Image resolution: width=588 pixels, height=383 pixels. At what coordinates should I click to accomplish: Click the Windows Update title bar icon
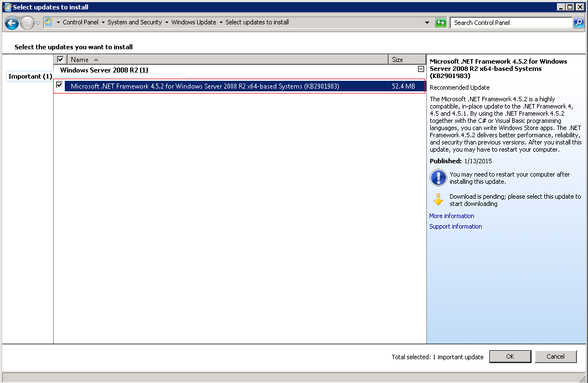point(7,7)
